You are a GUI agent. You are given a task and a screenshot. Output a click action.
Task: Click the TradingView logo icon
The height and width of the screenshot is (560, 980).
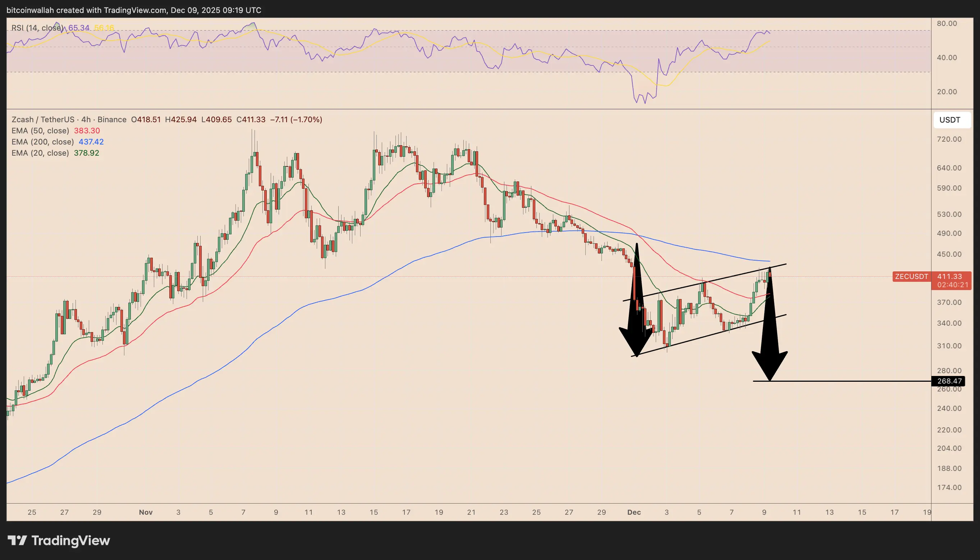coord(17,540)
